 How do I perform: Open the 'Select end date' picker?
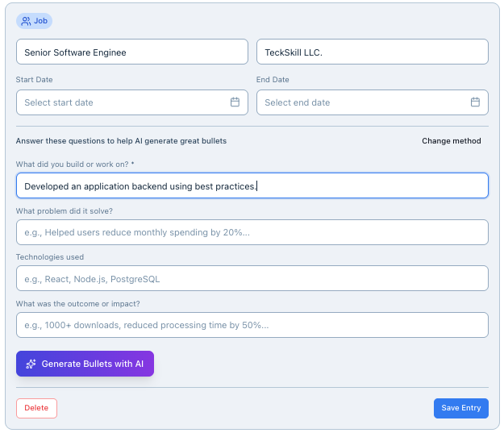point(363,102)
